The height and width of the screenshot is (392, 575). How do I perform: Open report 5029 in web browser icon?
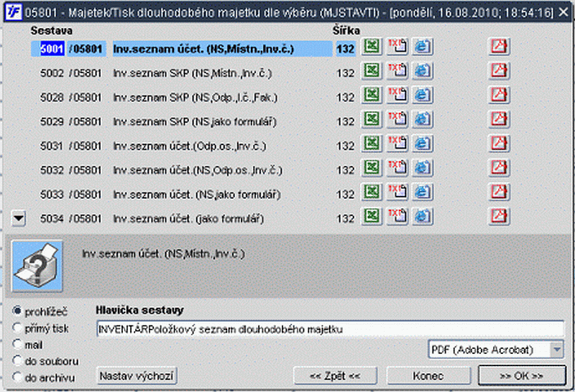pyautogui.click(x=423, y=119)
